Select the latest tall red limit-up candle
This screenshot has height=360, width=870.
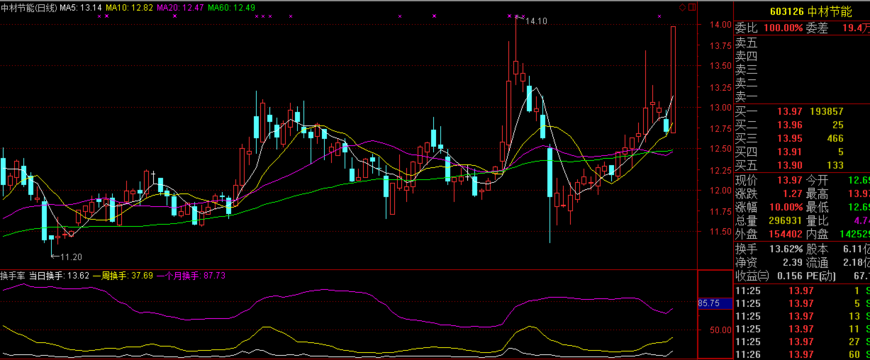[673, 79]
